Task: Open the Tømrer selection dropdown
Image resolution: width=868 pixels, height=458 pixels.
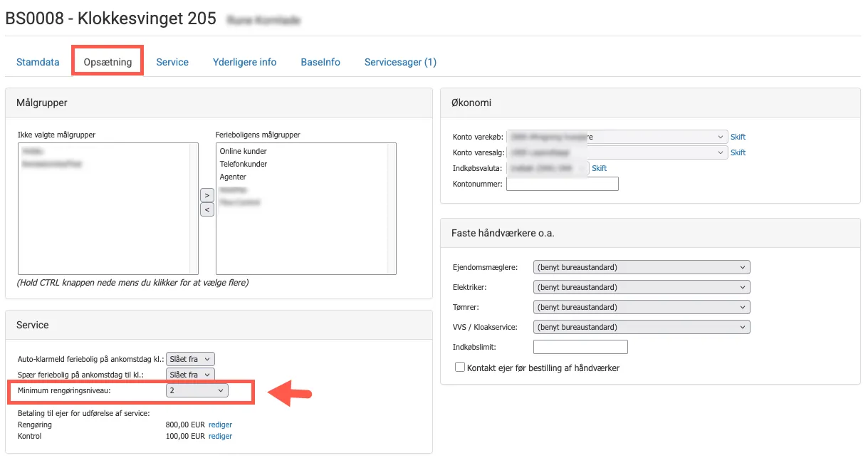Action: 641,307
